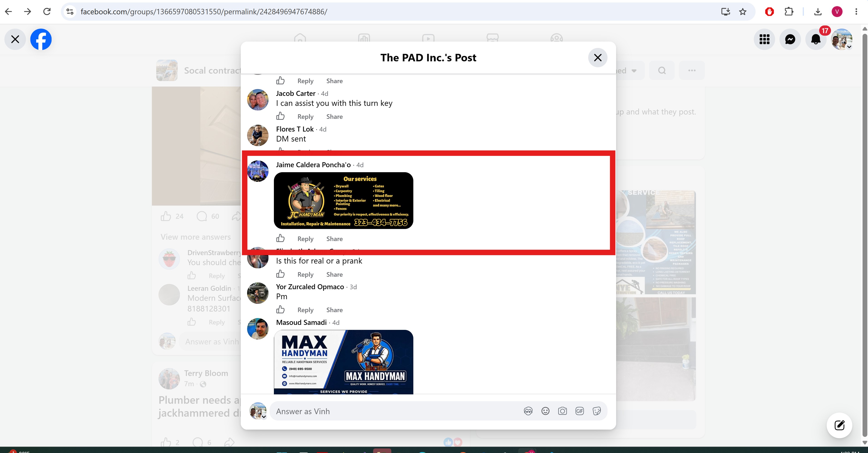Go to Facebook home via the logo
868x453 pixels.
point(41,39)
